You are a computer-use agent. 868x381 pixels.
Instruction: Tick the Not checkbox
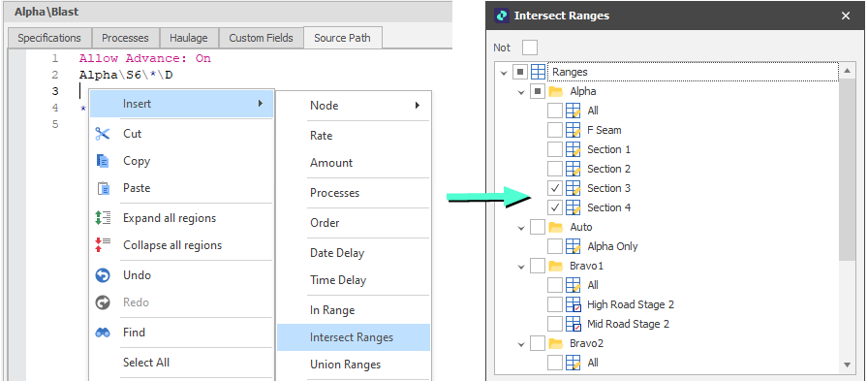530,48
